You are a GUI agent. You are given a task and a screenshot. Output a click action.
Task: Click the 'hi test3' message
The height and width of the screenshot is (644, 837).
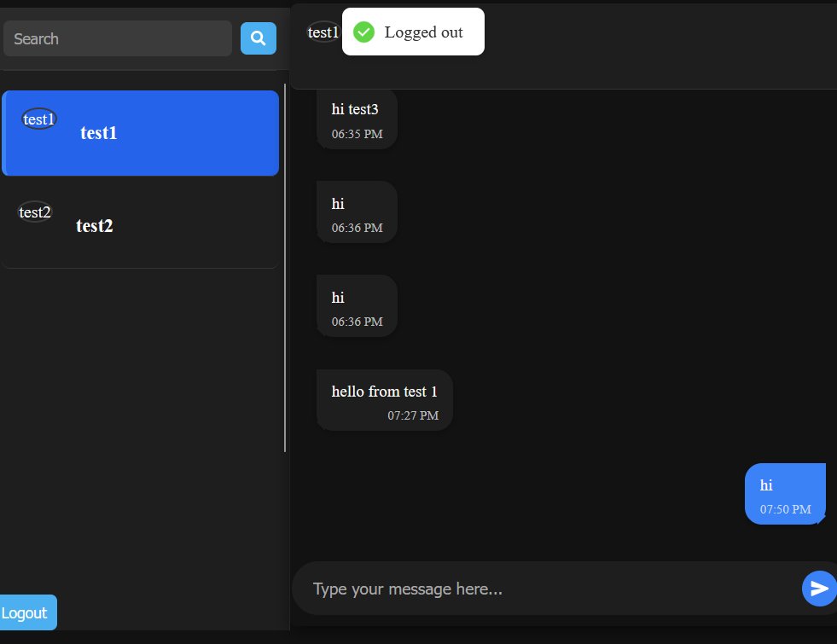[357, 119]
